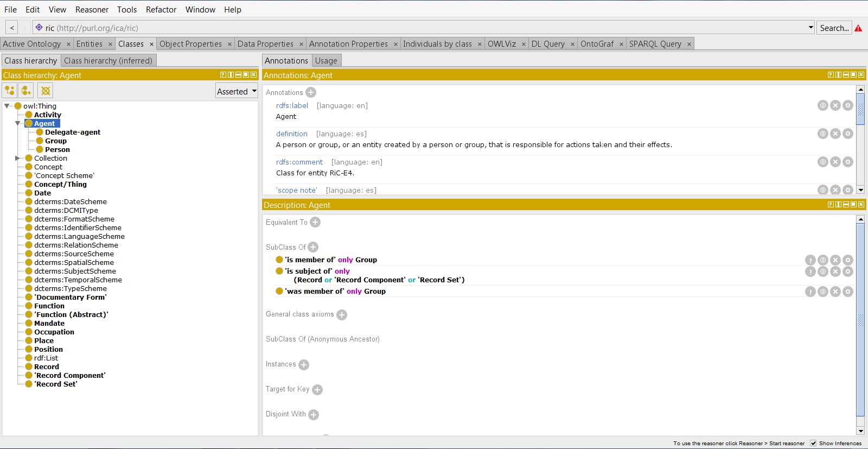Expand the Collection class node
868x449 pixels.
[17, 159]
